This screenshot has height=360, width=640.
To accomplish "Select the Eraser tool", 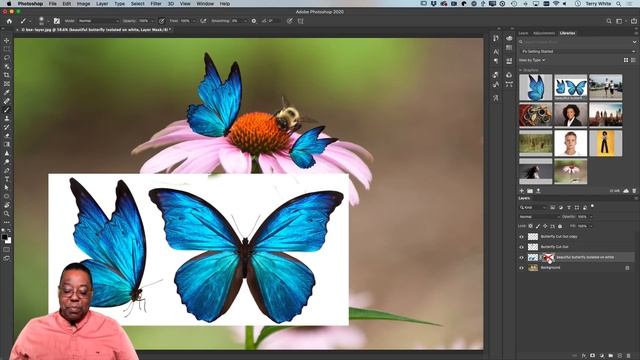I will pos(7,136).
